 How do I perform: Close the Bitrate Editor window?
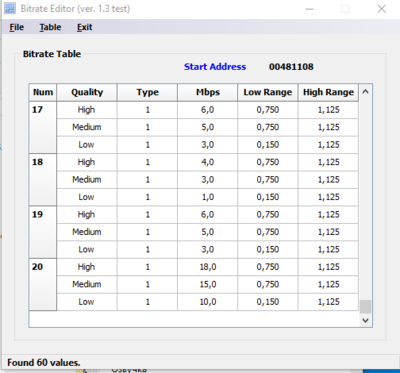tap(382, 9)
